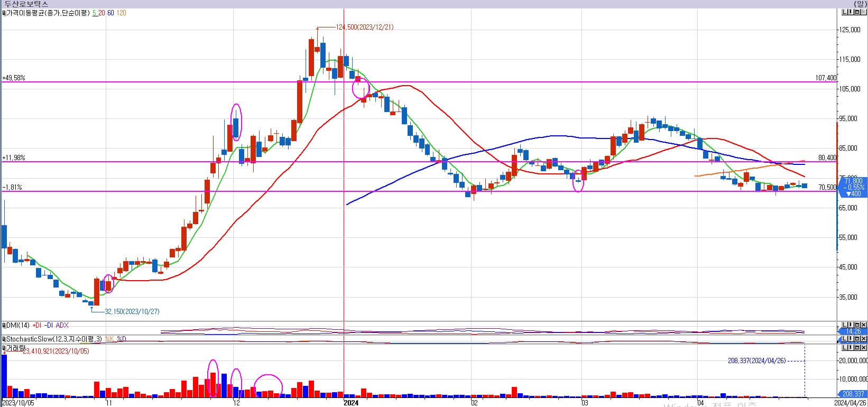This screenshot has width=868, height=407.
Task: Click the L button on the Stochastic Slow panel
Action: pos(845,338)
